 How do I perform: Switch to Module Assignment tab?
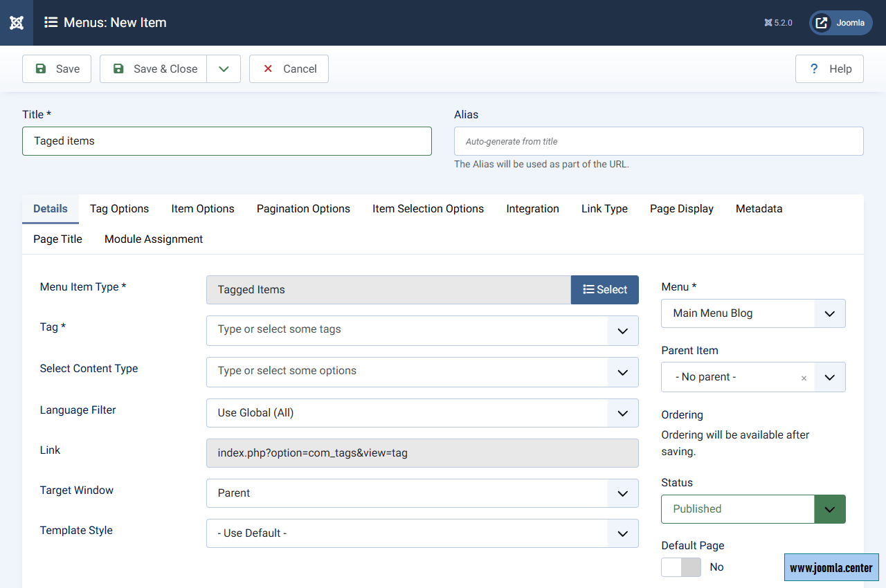154,239
